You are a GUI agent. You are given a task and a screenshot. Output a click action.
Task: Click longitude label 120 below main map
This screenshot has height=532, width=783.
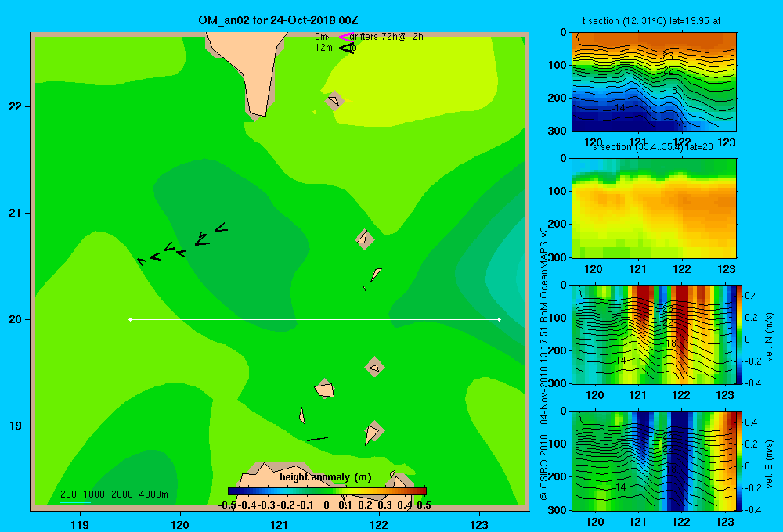[180, 525]
